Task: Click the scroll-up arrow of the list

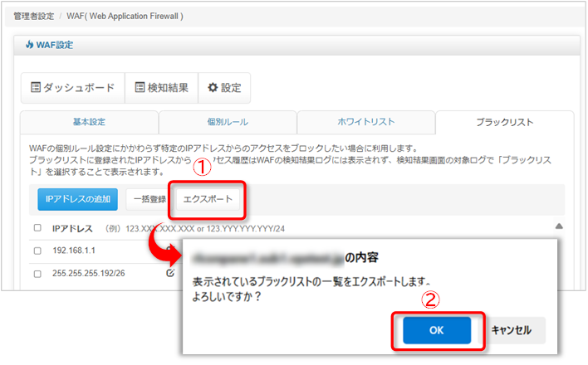Action: tap(559, 226)
